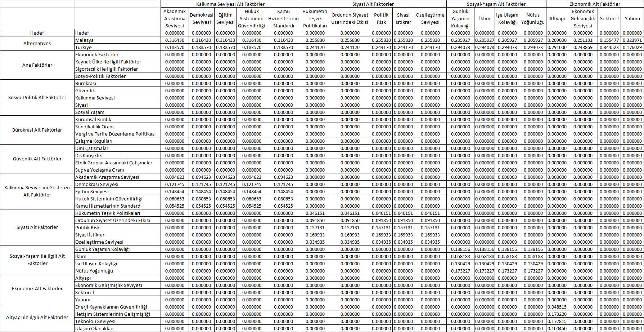Select the 'Ana Faktörler' group label

pyautogui.click(x=37, y=65)
